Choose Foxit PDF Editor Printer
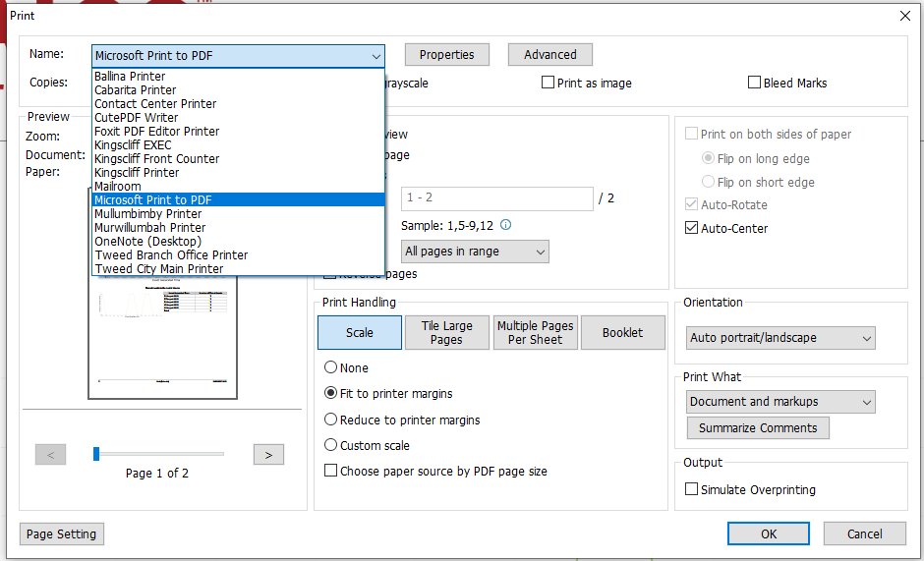Viewport: 924px width, 561px height. point(239,131)
